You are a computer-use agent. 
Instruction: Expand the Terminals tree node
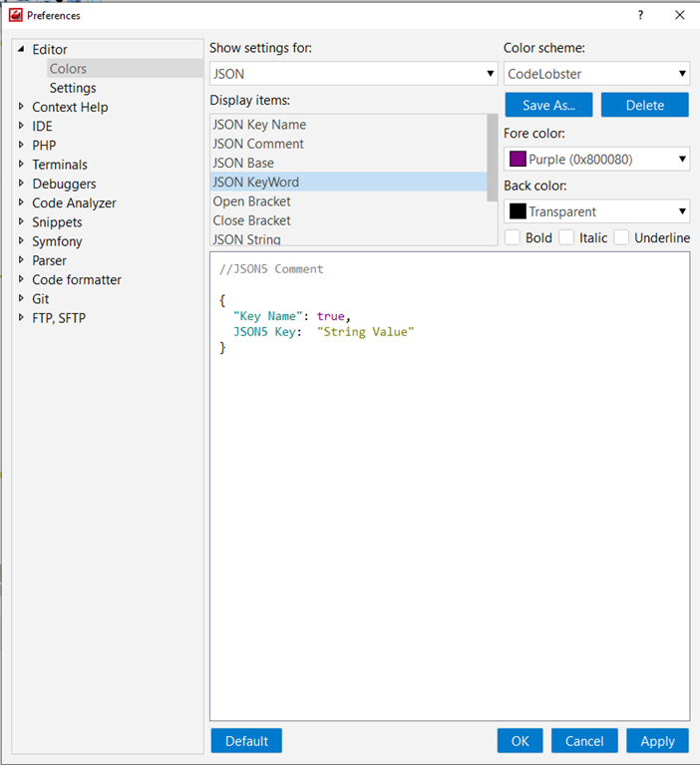click(21, 164)
